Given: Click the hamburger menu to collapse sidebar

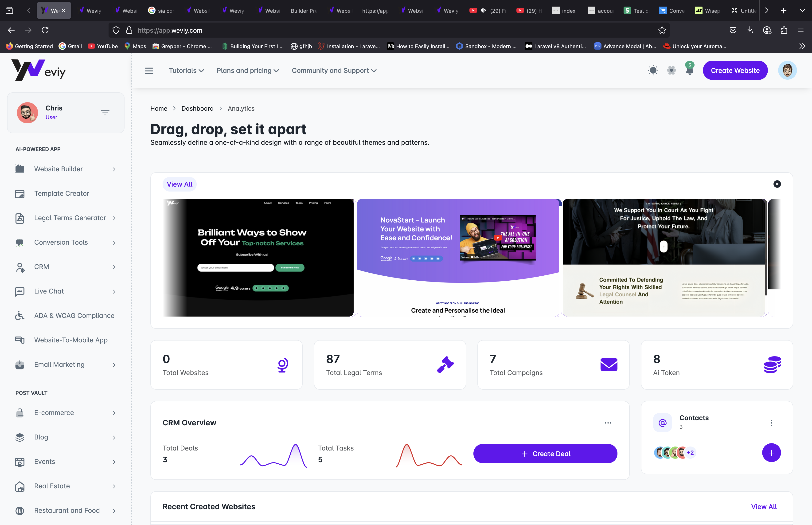Looking at the screenshot, I should pos(149,71).
